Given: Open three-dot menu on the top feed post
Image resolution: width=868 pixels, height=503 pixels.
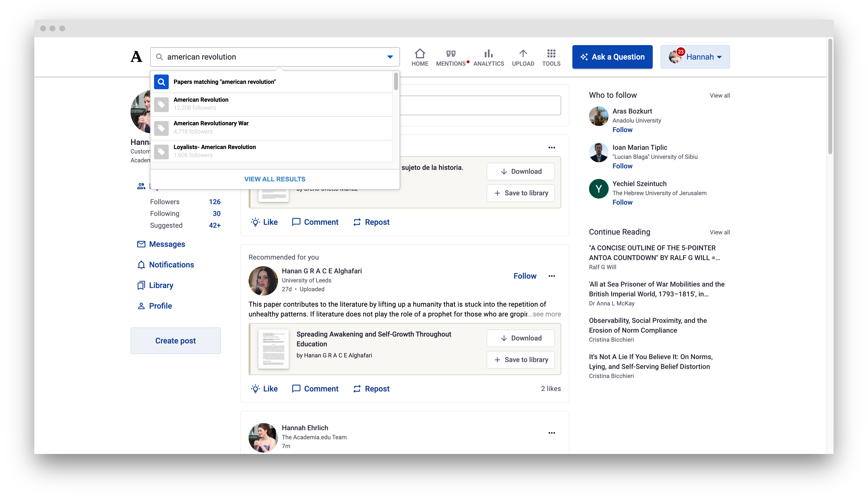Looking at the screenshot, I should point(552,148).
